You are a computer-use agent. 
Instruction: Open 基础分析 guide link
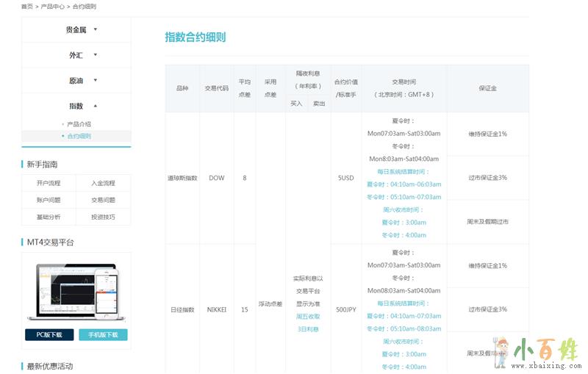49,217
